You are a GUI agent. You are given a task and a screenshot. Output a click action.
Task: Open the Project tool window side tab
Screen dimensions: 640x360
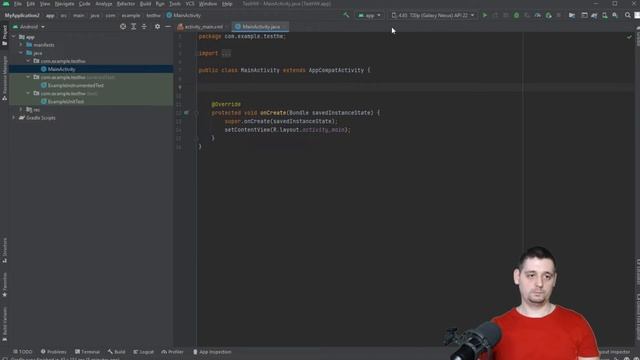coord(4,35)
